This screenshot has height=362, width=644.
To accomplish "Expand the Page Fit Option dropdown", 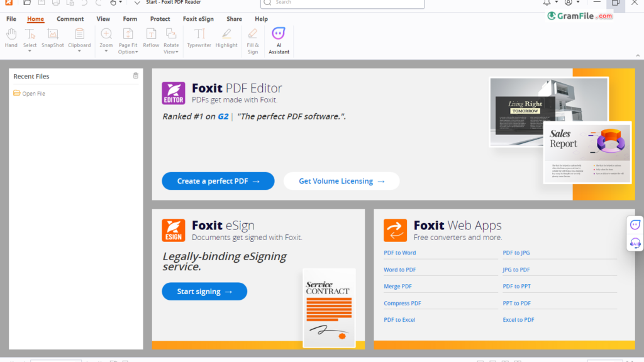I will 136,52.
